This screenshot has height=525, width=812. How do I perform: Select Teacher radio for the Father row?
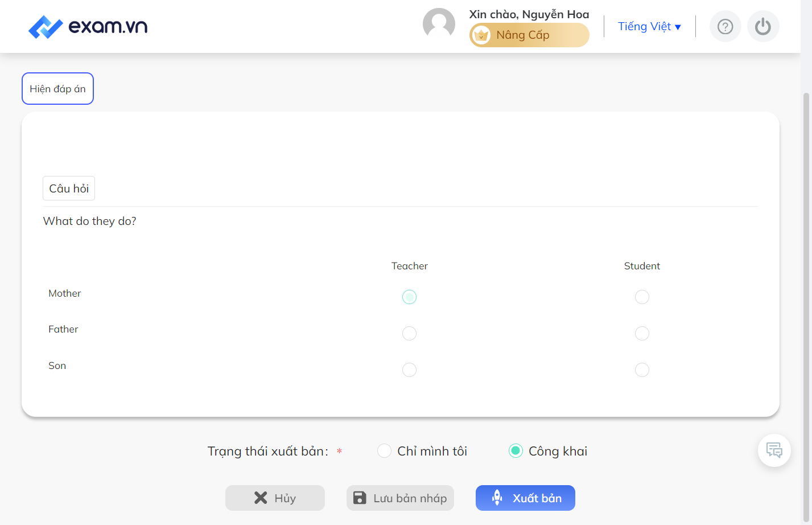[x=409, y=333]
